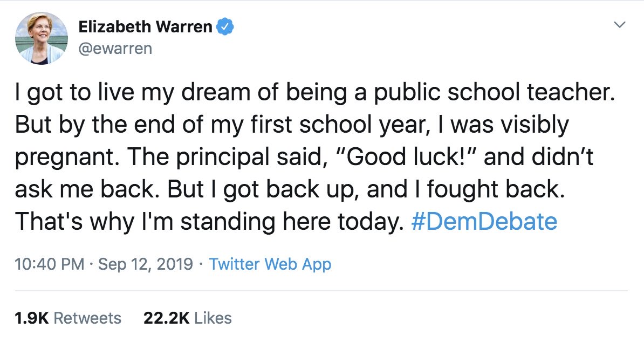Click the blue verified badge checkmark
The image size is (644, 342).
coord(224,27)
